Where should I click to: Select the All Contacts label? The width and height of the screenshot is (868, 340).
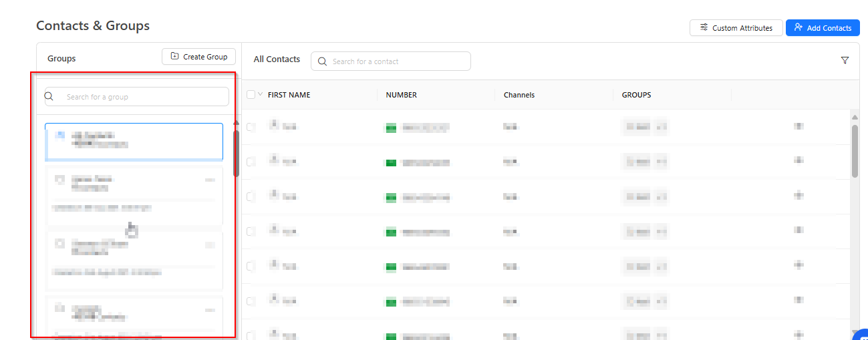click(x=277, y=59)
